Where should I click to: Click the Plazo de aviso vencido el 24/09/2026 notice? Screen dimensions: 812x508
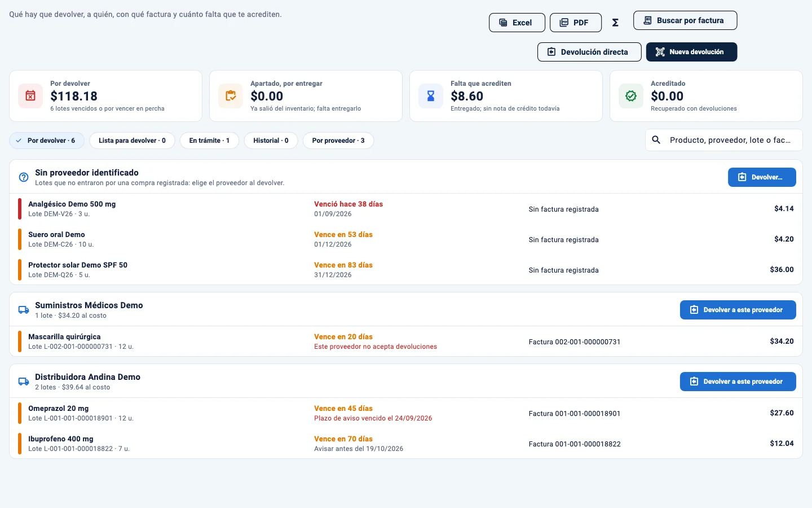(x=373, y=418)
